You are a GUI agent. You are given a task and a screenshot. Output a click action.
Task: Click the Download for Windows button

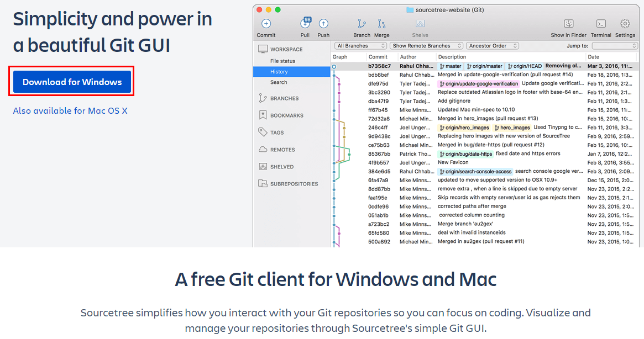click(72, 82)
